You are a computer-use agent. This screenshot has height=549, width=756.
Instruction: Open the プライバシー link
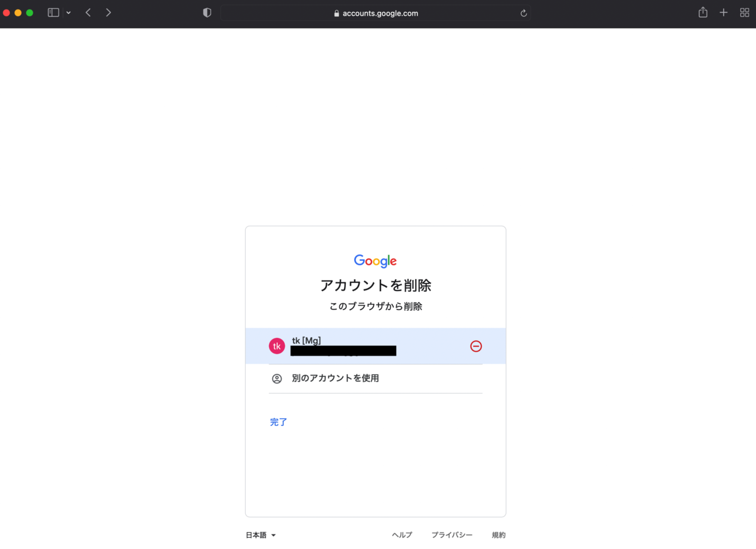click(x=452, y=534)
